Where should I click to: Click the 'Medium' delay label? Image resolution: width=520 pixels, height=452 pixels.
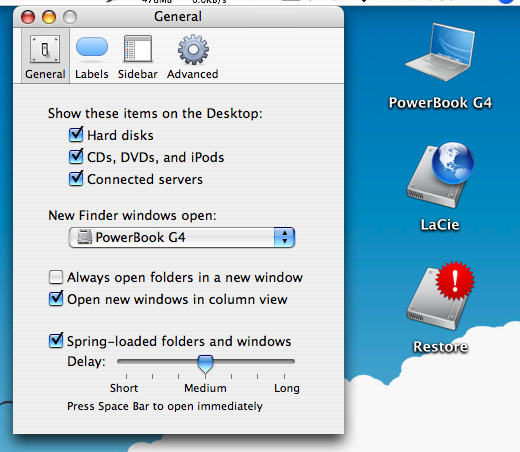pyautogui.click(x=205, y=388)
